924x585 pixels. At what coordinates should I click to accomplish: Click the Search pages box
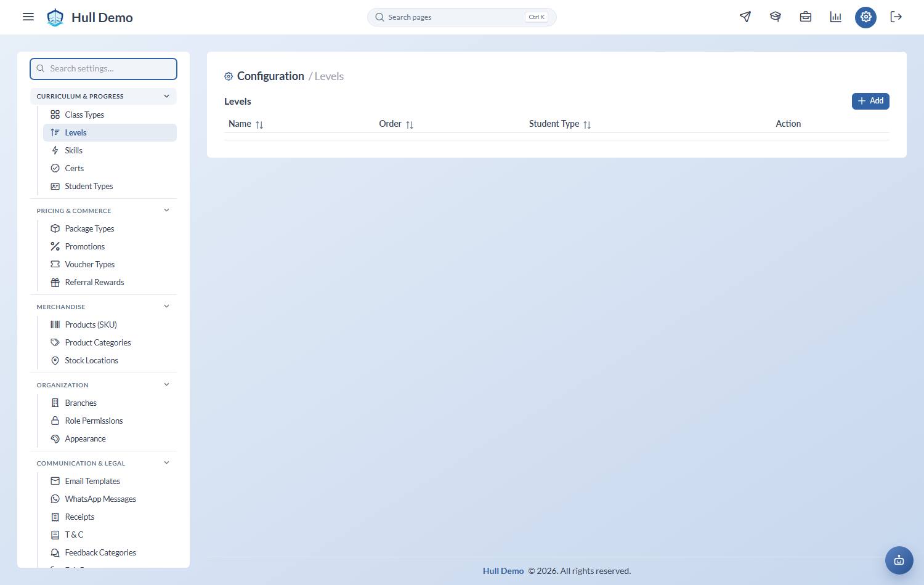click(x=462, y=17)
